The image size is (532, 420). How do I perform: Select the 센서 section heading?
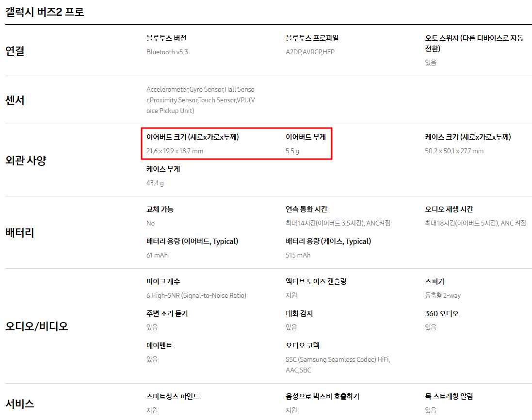(15, 100)
